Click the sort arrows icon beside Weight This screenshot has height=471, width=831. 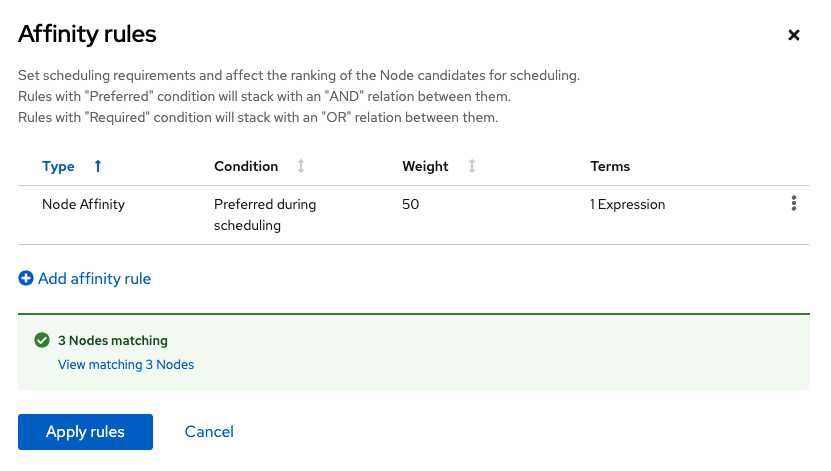coord(472,166)
